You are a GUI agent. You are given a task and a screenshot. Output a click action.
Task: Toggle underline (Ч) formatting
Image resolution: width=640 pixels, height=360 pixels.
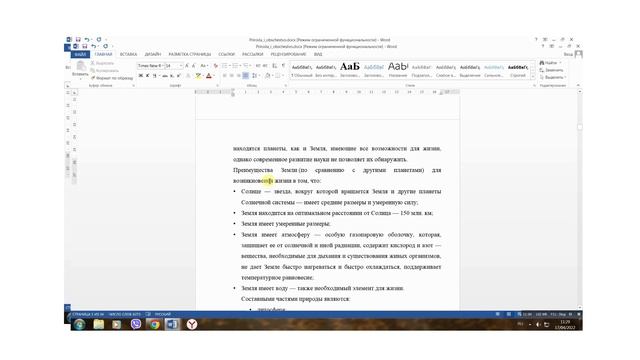154,76
